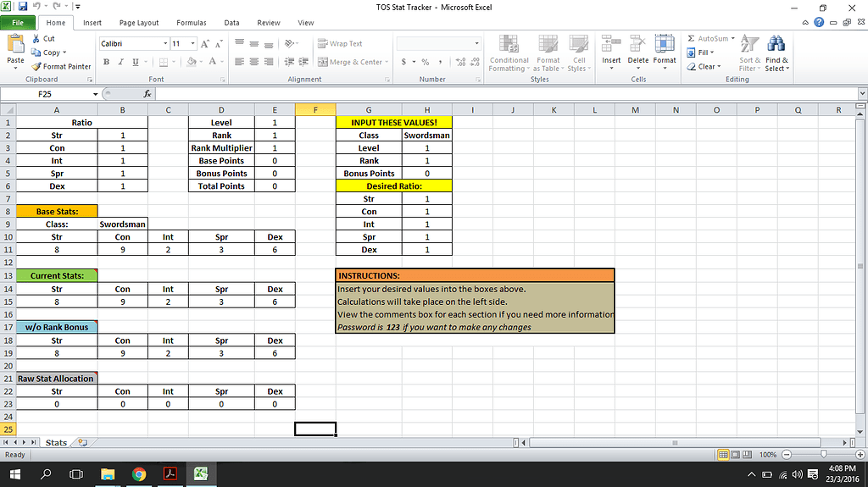Click the Cut scissors icon
The height and width of the screenshot is (487, 868).
[36, 39]
